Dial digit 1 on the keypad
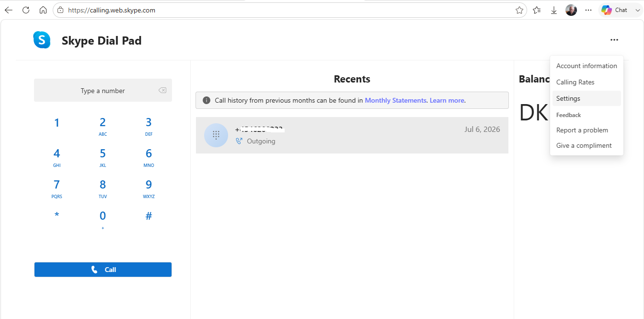This screenshot has width=644, height=319. [x=57, y=123]
